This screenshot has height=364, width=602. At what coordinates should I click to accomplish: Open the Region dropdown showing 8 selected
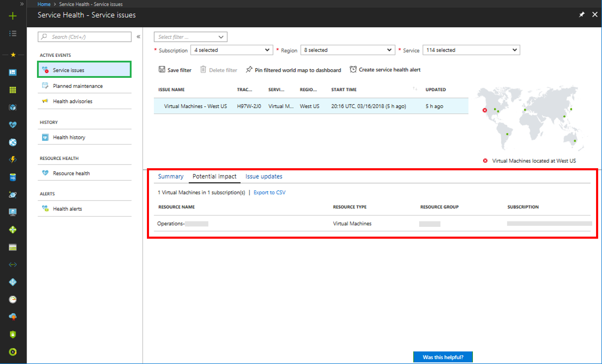click(348, 50)
